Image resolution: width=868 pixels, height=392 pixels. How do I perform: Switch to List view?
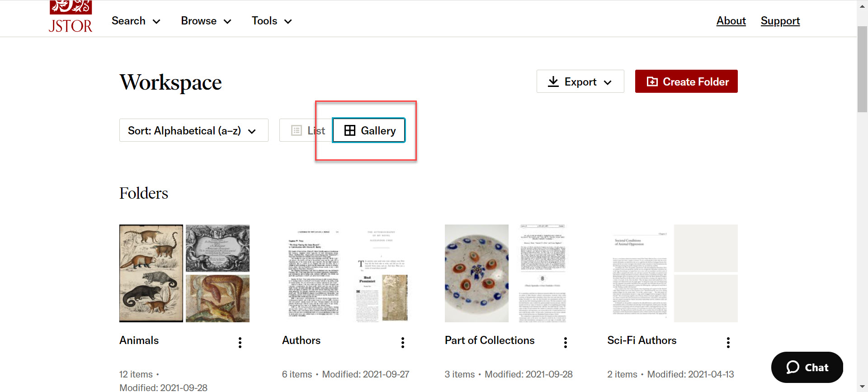click(306, 130)
